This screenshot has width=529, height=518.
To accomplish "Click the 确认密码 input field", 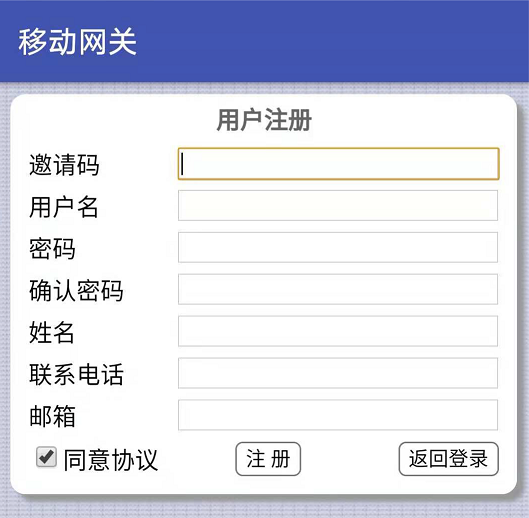I will tap(338, 289).
